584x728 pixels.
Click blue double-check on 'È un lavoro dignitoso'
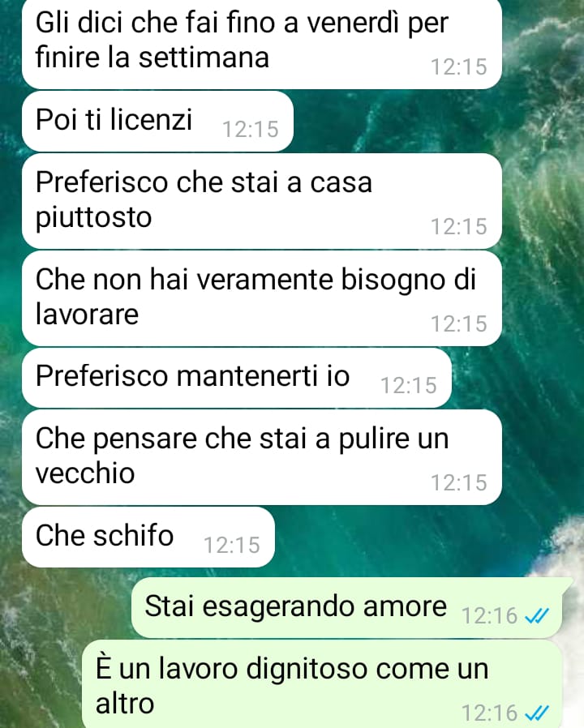(x=537, y=713)
